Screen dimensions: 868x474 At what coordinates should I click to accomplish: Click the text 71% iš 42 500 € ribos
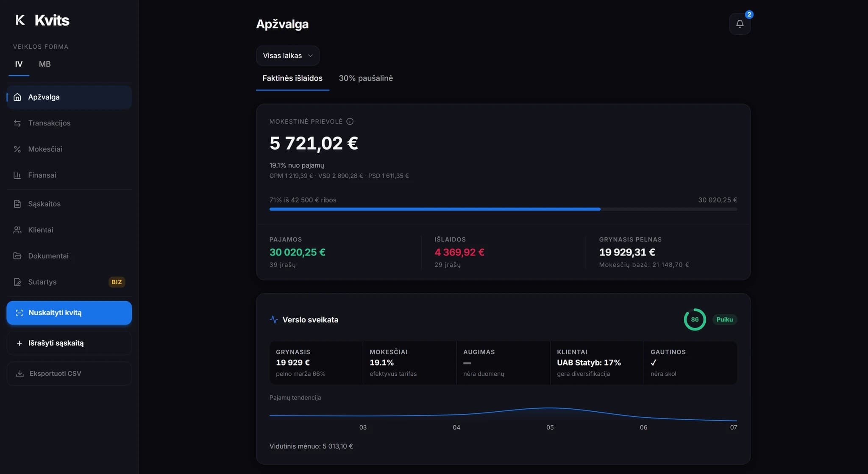click(x=303, y=200)
